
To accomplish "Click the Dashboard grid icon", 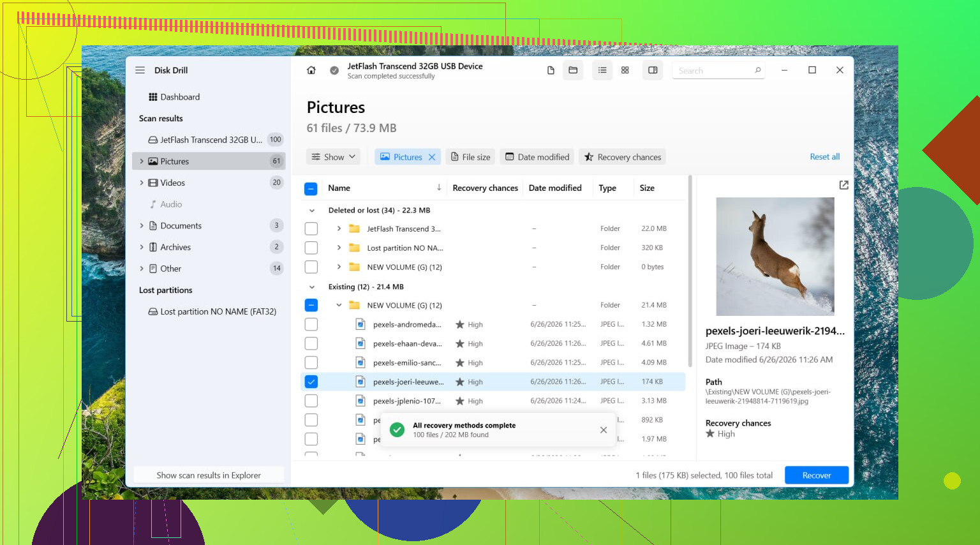I will (153, 97).
